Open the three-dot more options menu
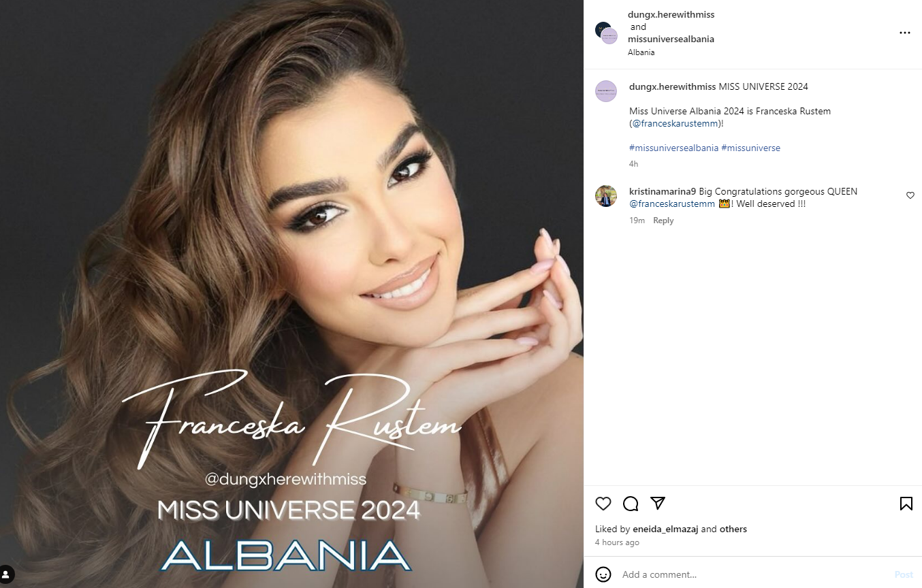Screen dimensions: 922x588 click(904, 33)
